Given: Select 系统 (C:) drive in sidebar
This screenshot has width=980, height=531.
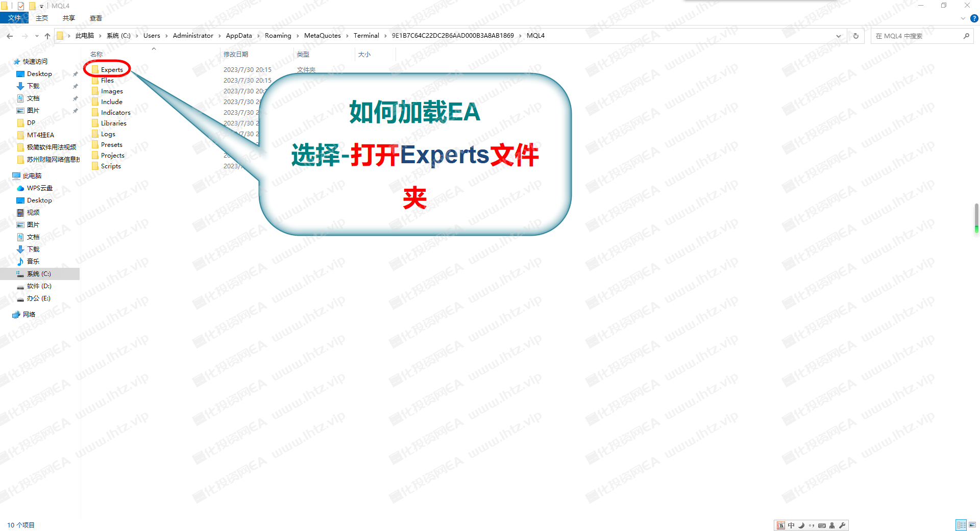Looking at the screenshot, I should tap(39, 274).
